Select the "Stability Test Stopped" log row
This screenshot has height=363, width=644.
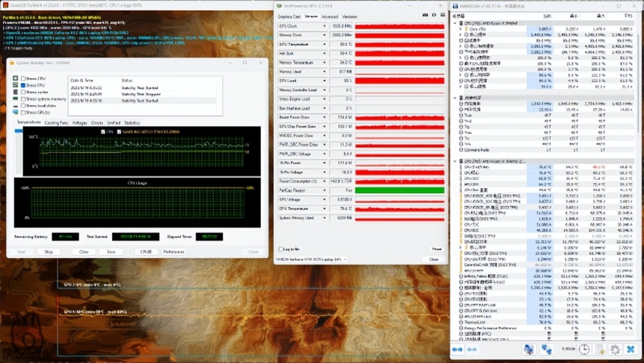tap(142, 94)
